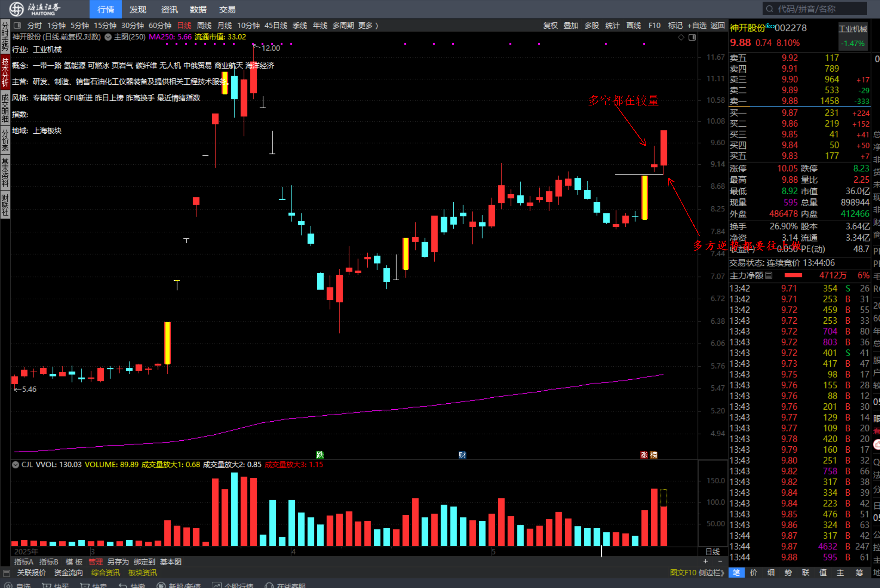
Task: Toggle the split-panel icon beside the diamond
Action: (692, 37)
